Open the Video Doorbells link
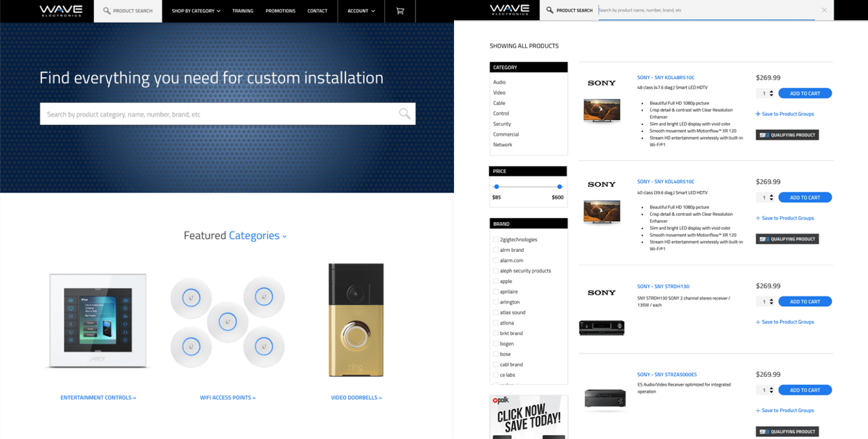This screenshot has height=439, width=868. point(356,398)
